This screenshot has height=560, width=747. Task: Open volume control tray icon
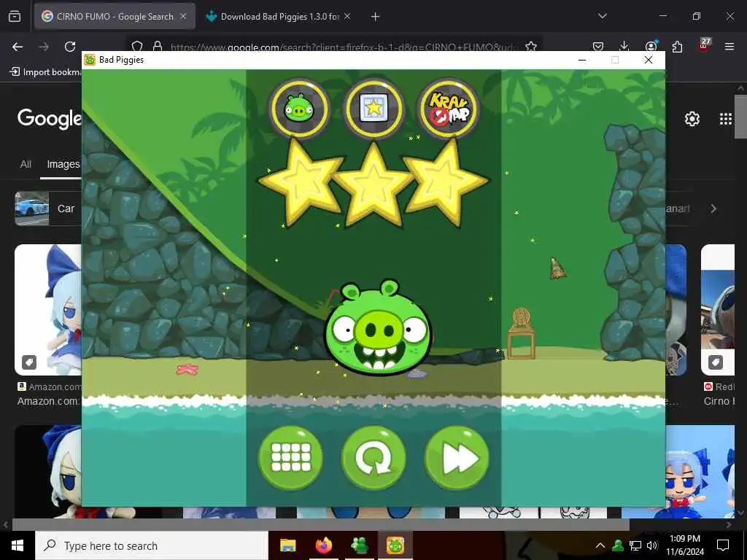tap(652, 545)
